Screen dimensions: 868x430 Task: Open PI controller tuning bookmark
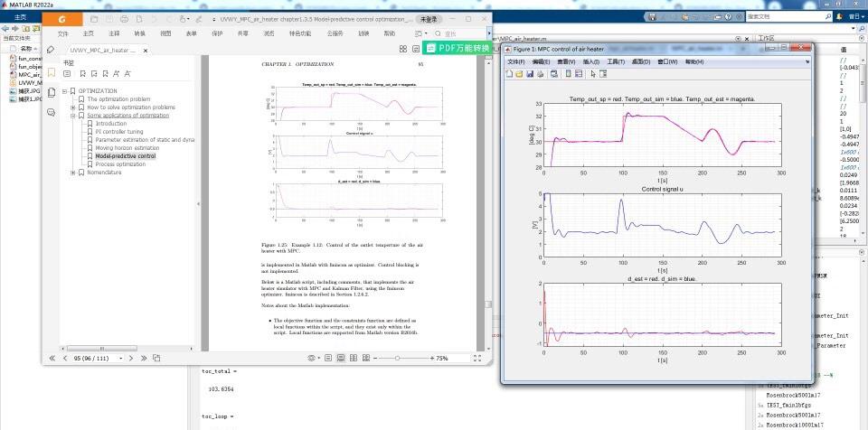tap(119, 132)
